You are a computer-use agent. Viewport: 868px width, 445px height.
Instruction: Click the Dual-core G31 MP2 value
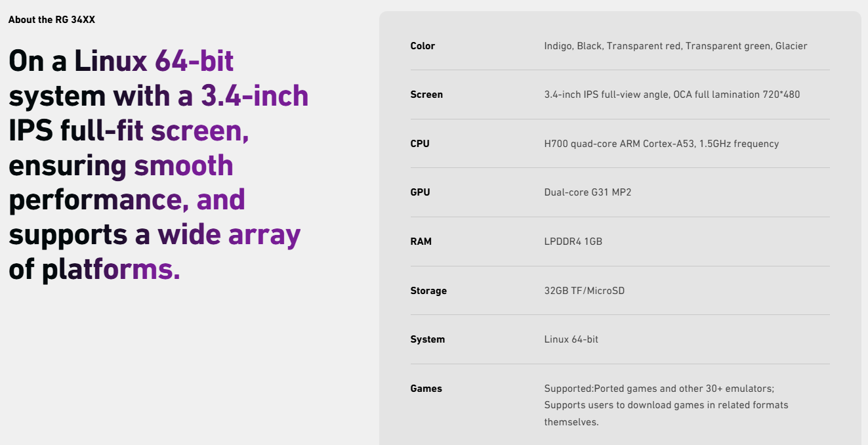coord(588,192)
